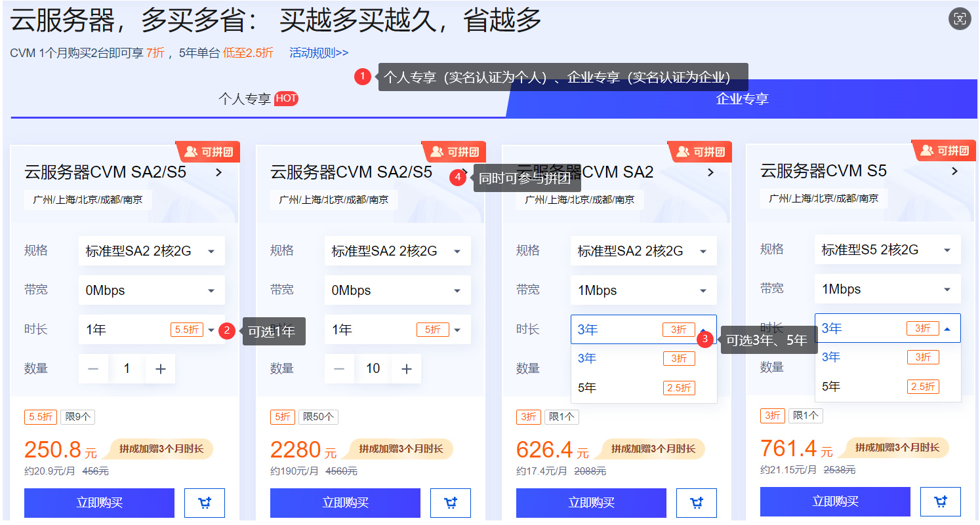This screenshot has width=980, height=525.
Task: Open 带宽 0Mbps dropdown on 250.8元 card
Action: (x=152, y=290)
